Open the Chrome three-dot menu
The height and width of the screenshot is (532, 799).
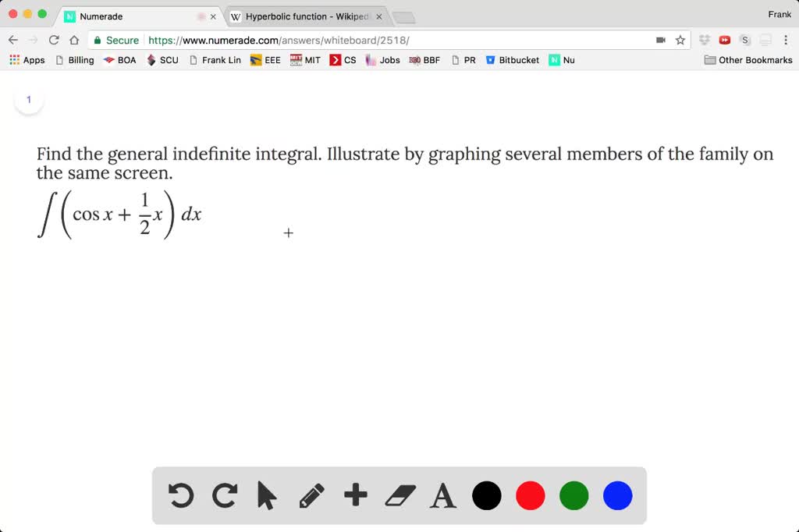pos(785,40)
